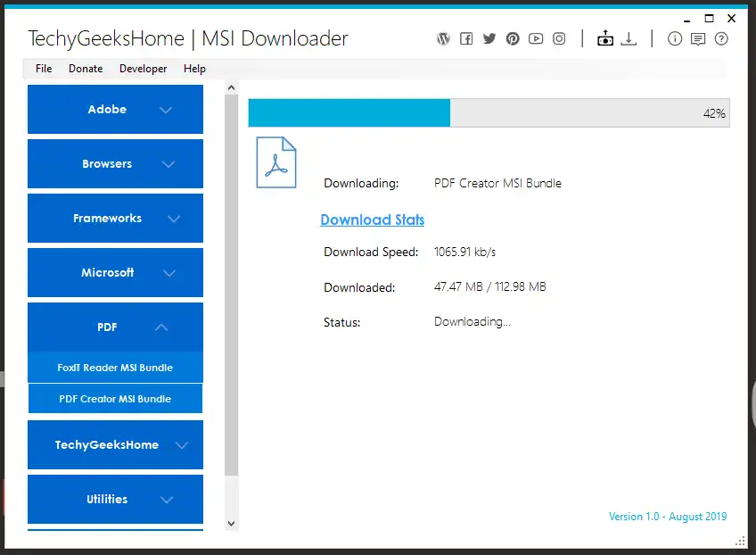Screen dimensions: 756x555
Task: Click the PDF document icon
Action: (x=275, y=162)
